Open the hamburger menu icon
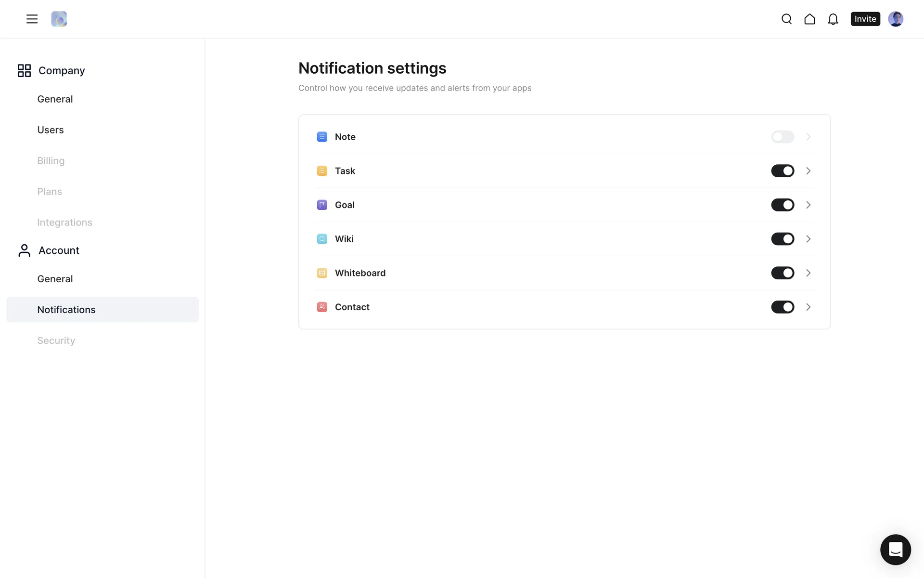 tap(32, 19)
